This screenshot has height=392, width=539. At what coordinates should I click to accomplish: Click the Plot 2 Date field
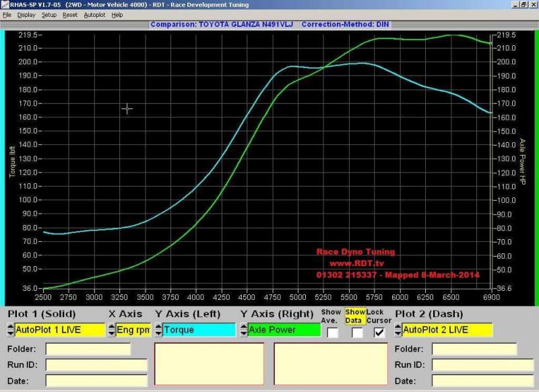481,381
